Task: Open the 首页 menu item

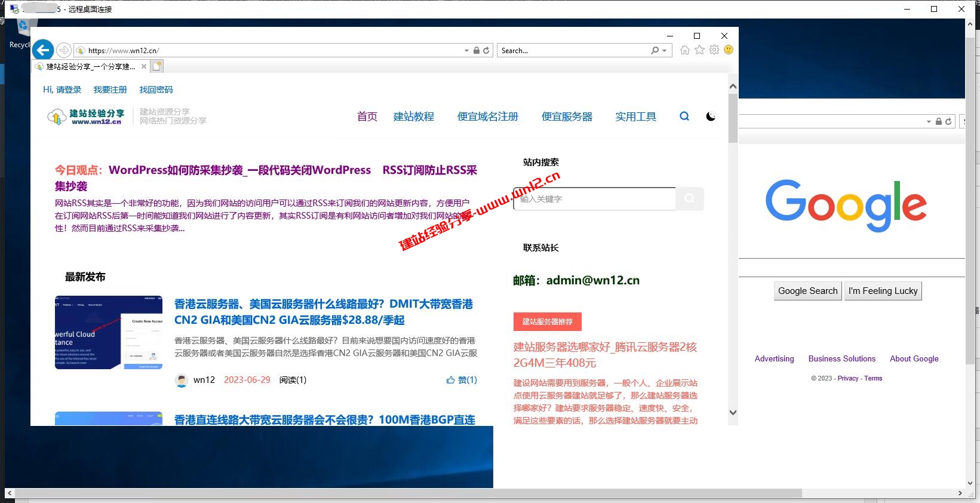Action: click(x=367, y=116)
